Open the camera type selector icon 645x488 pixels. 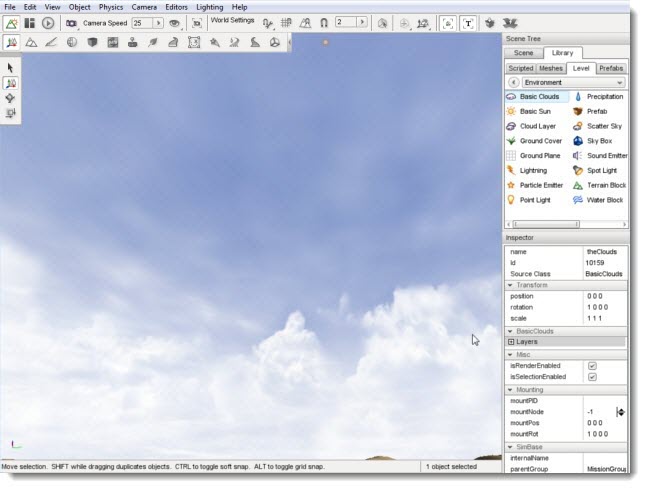pos(72,23)
